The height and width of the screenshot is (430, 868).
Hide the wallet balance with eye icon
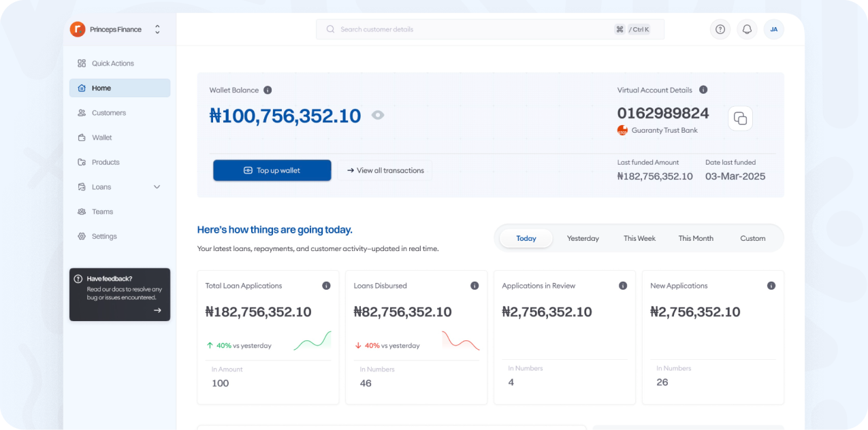378,116
